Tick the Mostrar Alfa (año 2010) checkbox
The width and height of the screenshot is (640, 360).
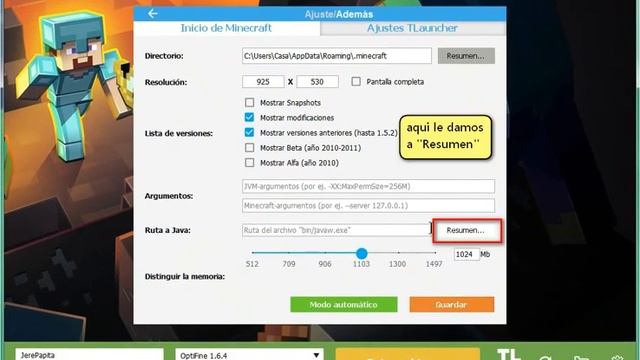tap(249, 163)
